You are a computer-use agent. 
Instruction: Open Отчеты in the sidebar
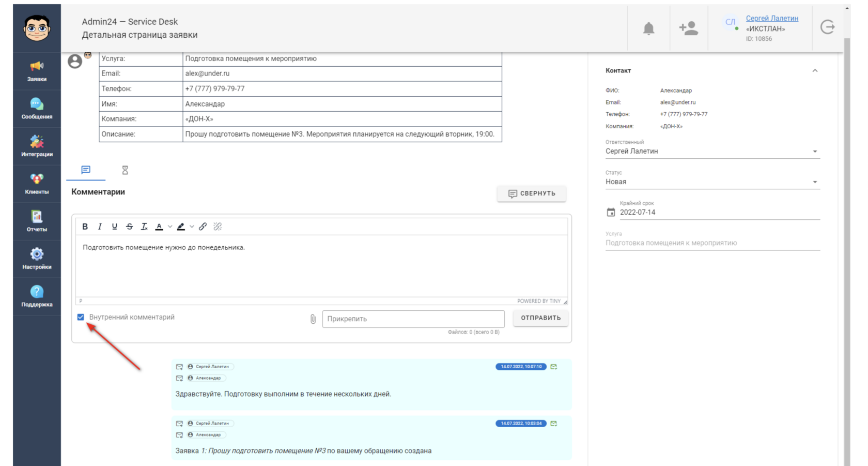(x=37, y=222)
